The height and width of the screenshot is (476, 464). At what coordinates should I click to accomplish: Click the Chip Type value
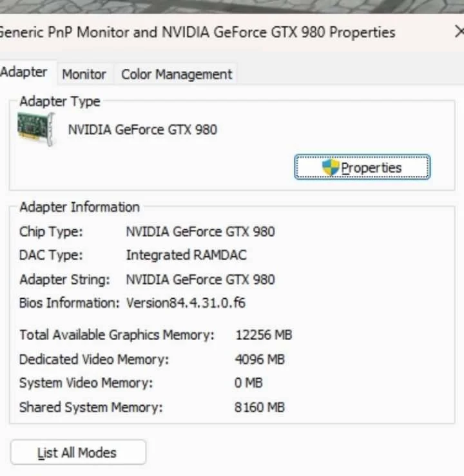coord(200,232)
